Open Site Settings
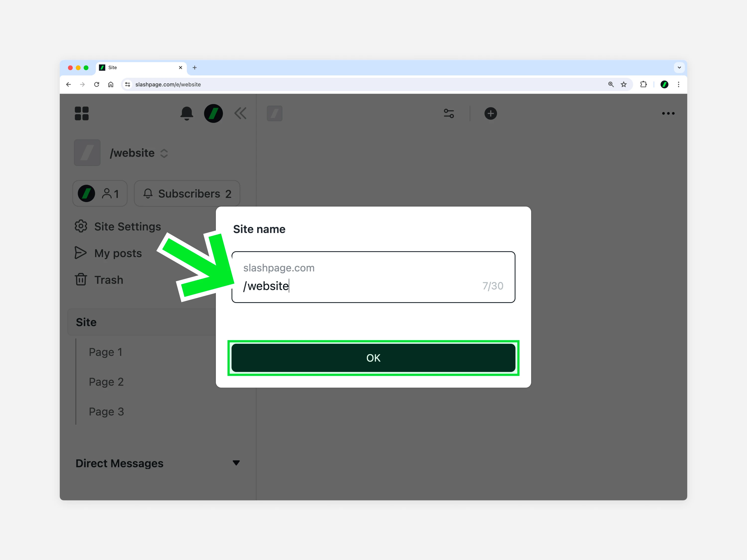The width and height of the screenshot is (747, 560). (118, 226)
